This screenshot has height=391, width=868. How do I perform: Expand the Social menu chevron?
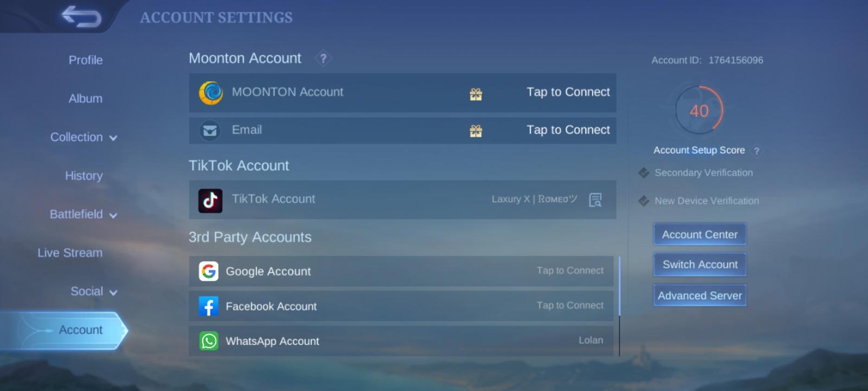click(113, 293)
